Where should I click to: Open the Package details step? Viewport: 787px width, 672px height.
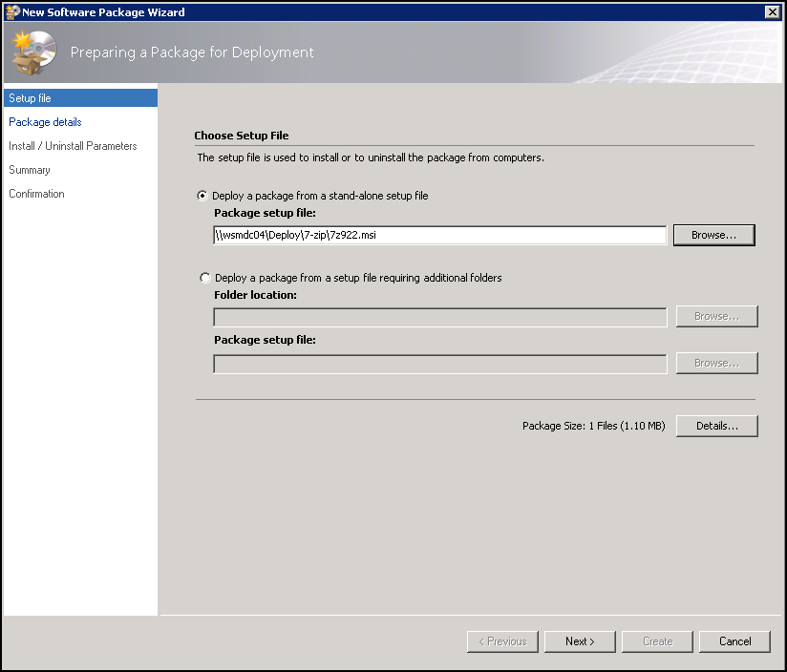(45, 121)
